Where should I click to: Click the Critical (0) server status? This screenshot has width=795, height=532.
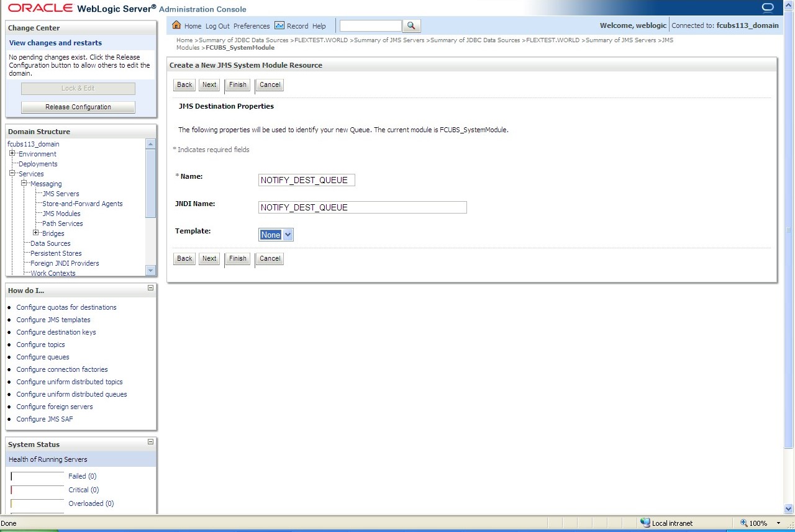(83, 490)
